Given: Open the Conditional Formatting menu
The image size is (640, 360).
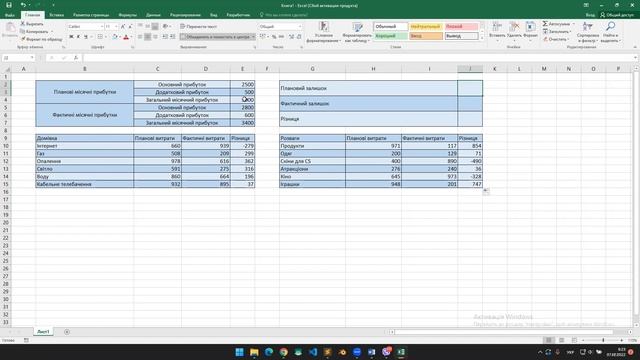Looking at the screenshot, I should [x=324, y=32].
